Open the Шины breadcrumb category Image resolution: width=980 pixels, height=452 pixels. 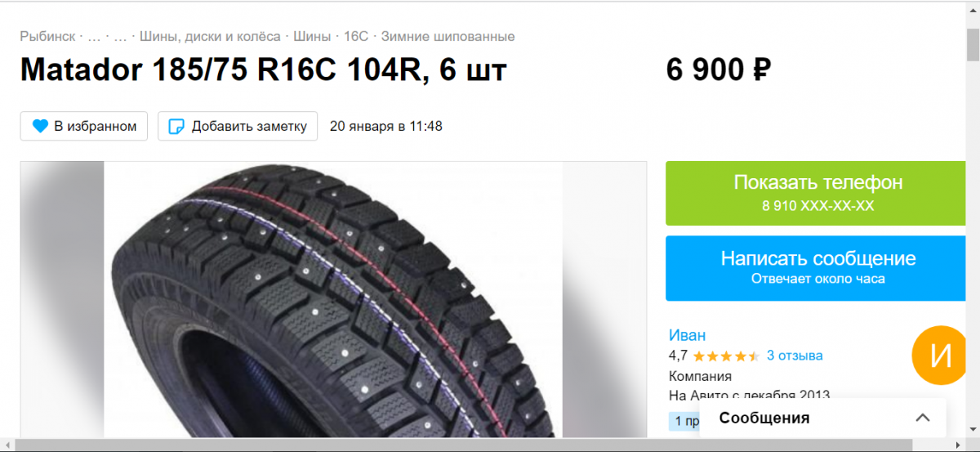point(312,37)
